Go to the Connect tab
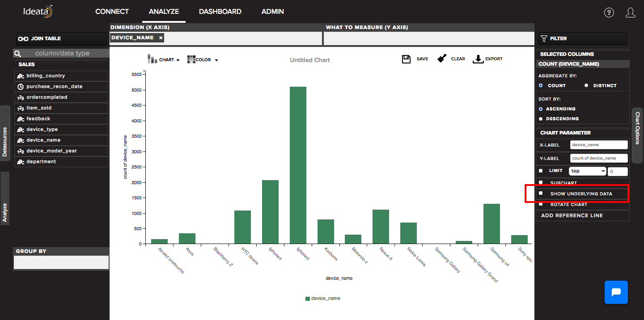The image size is (644, 320). 112,12
